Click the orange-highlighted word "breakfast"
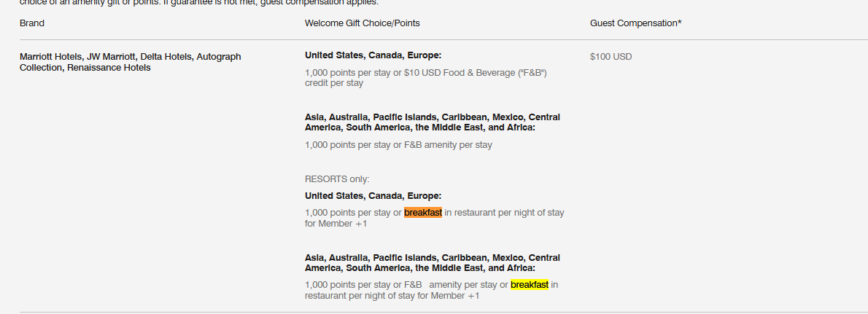 click(x=423, y=213)
